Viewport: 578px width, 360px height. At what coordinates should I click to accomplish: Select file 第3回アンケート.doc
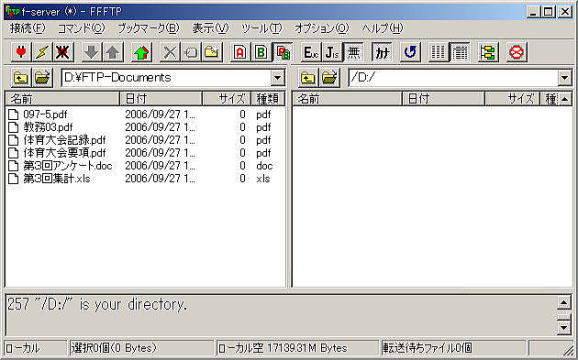click(x=68, y=165)
